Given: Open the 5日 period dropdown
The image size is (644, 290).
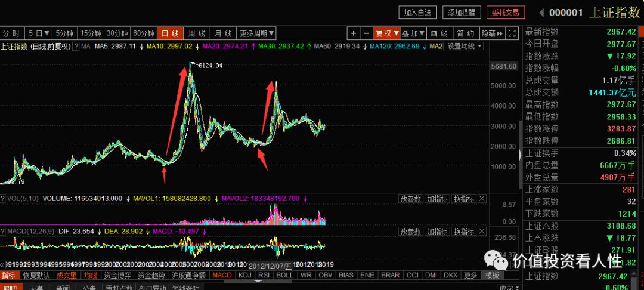Looking at the screenshot, I should pyautogui.click(x=39, y=33).
